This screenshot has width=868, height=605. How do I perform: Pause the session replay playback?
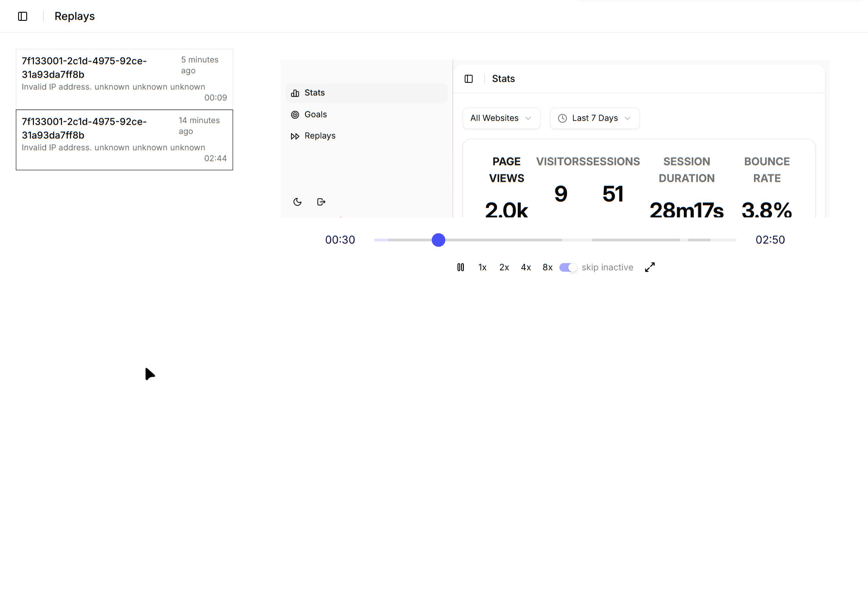pyautogui.click(x=460, y=268)
